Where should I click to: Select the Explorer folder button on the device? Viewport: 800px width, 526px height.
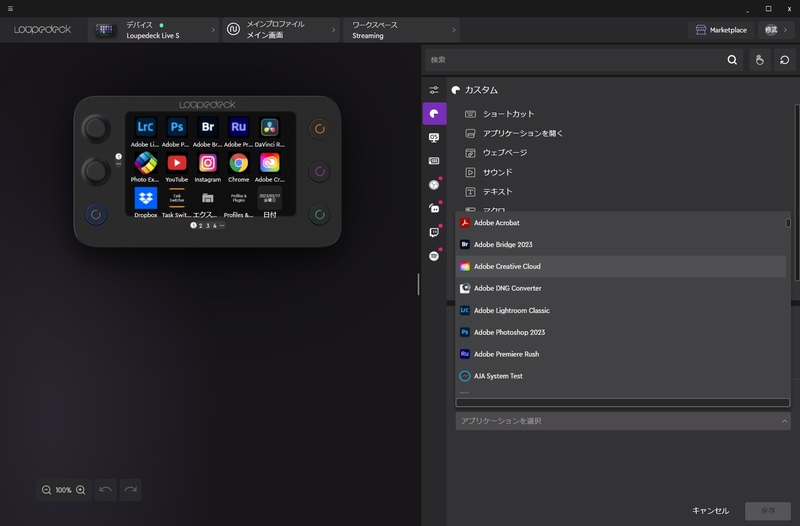click(208, 198)
